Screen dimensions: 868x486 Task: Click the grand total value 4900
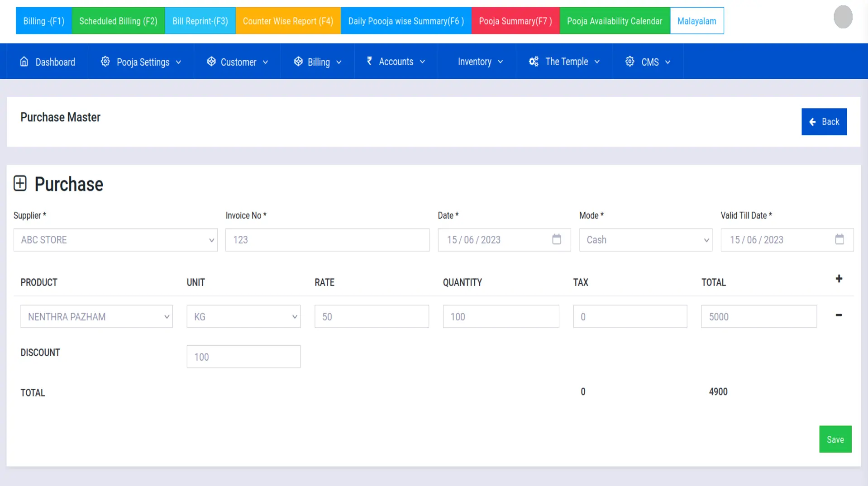(718, 392)
